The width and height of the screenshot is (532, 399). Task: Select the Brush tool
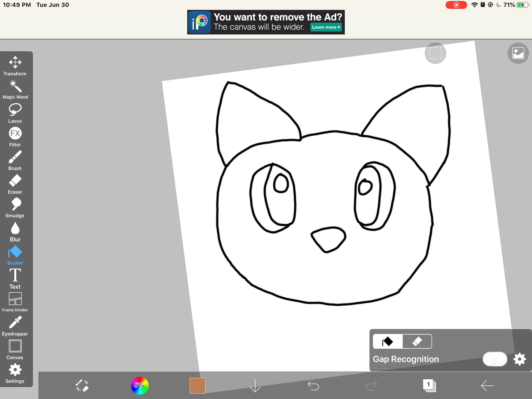[x=15, y=160]
